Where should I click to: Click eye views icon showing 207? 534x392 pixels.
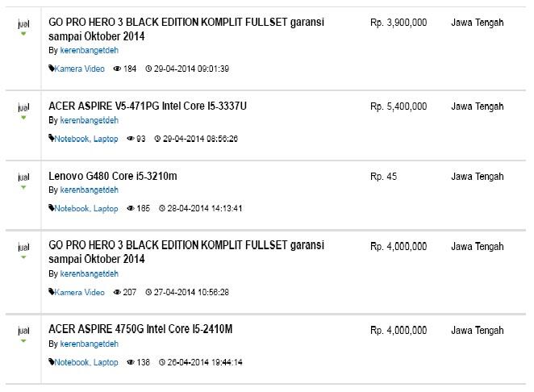click(x=117, y=292)
